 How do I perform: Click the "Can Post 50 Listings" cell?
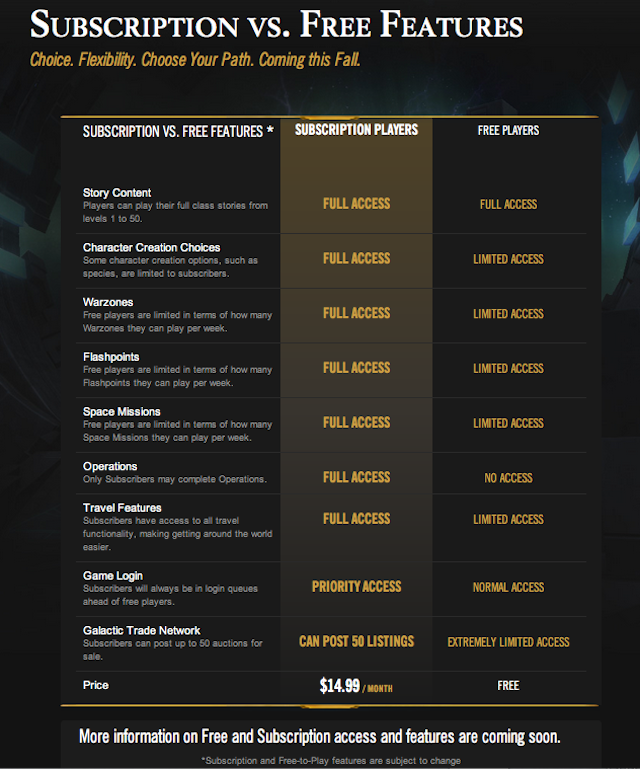pyautogui.click(x=356, y=641)
